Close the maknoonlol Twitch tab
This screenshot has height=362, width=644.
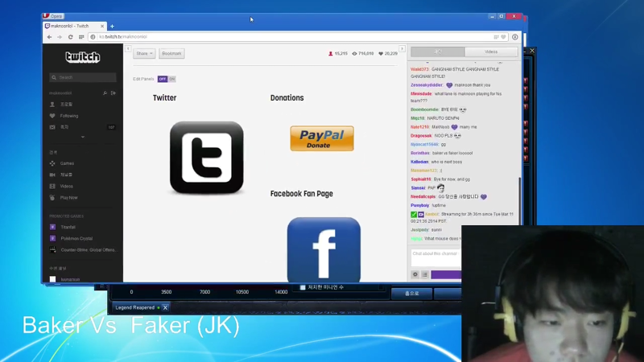(102, 26)
